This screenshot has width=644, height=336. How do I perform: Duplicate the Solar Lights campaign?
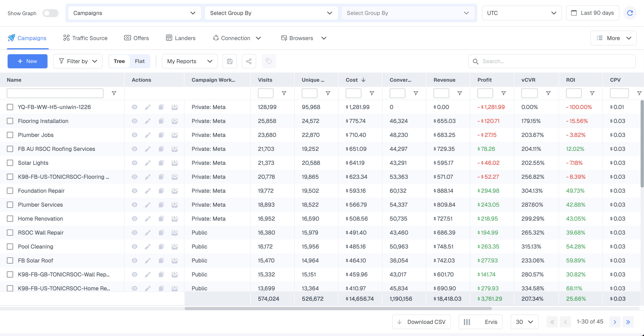[161, 163]
